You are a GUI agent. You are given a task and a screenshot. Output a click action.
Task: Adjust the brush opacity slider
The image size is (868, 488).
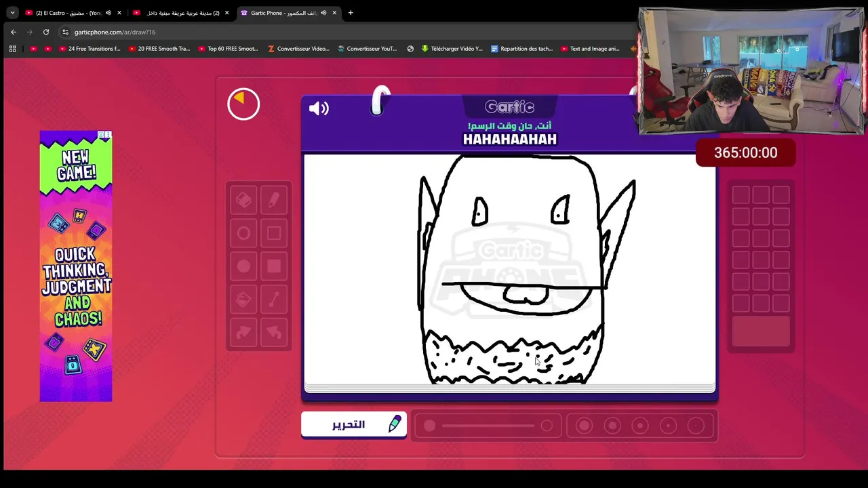pyautogui.click(x=488, y=426)
